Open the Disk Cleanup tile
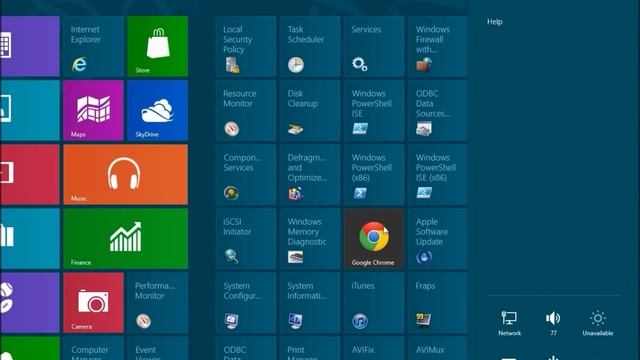 point(310,110)
